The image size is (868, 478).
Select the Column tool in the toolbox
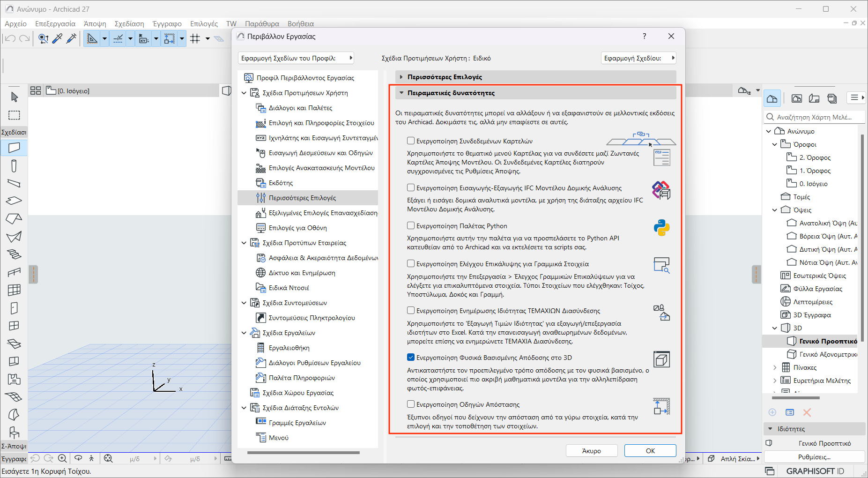(x=14, y=165)
